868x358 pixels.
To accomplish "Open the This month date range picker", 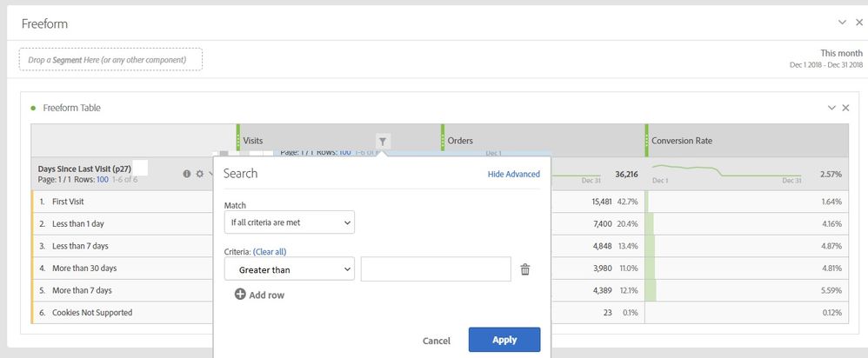I will click(840, 53).
